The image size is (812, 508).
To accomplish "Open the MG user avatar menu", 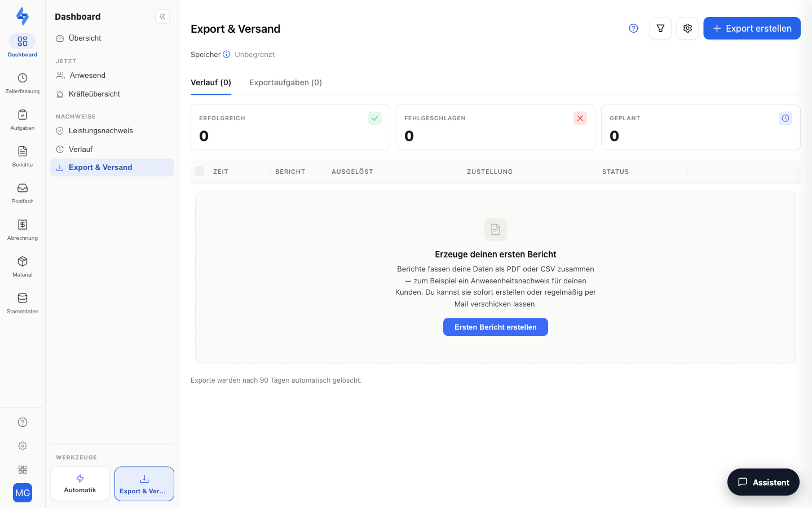I will 23,493.
